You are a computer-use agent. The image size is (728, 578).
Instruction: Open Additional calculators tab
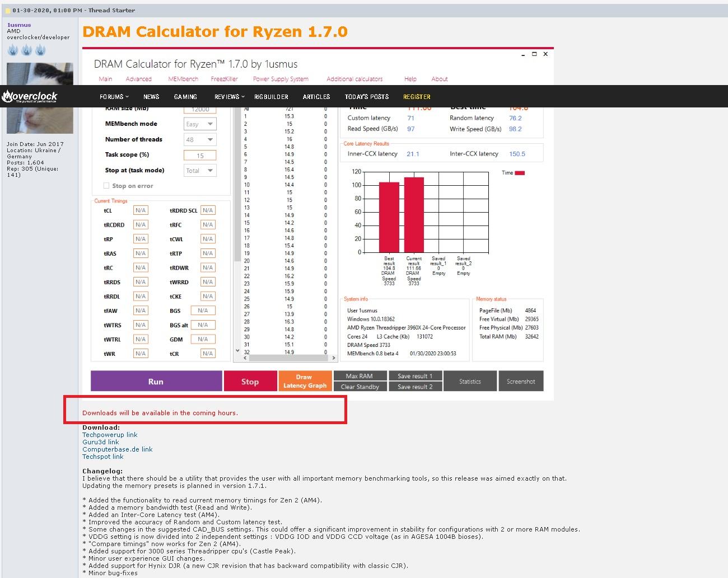click(x=354, y=79)
